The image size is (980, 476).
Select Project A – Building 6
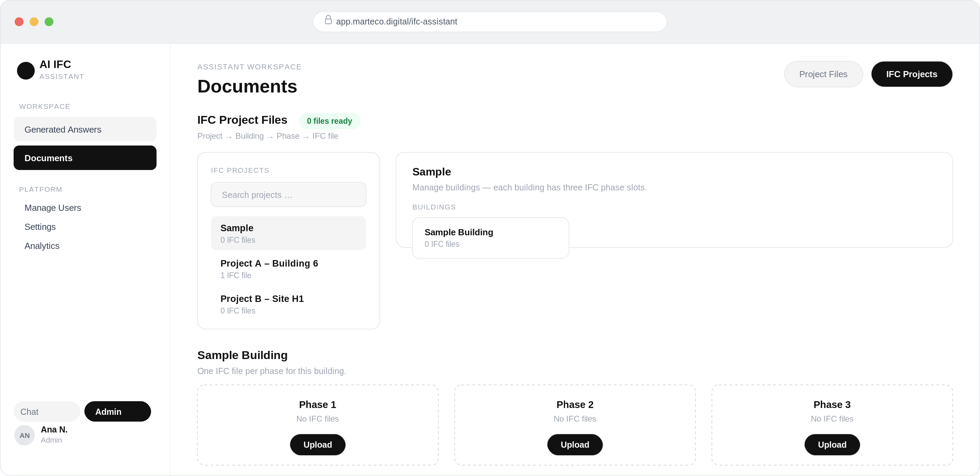[288, 269]
